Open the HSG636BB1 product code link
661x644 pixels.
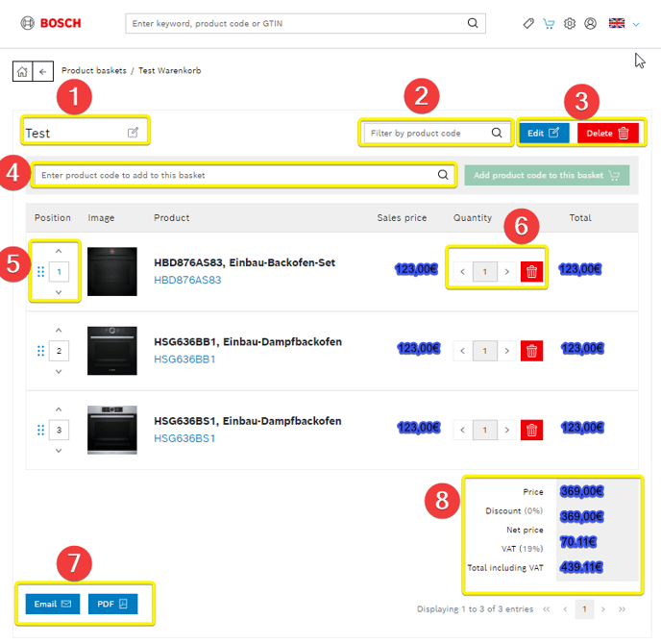[186, 359]
